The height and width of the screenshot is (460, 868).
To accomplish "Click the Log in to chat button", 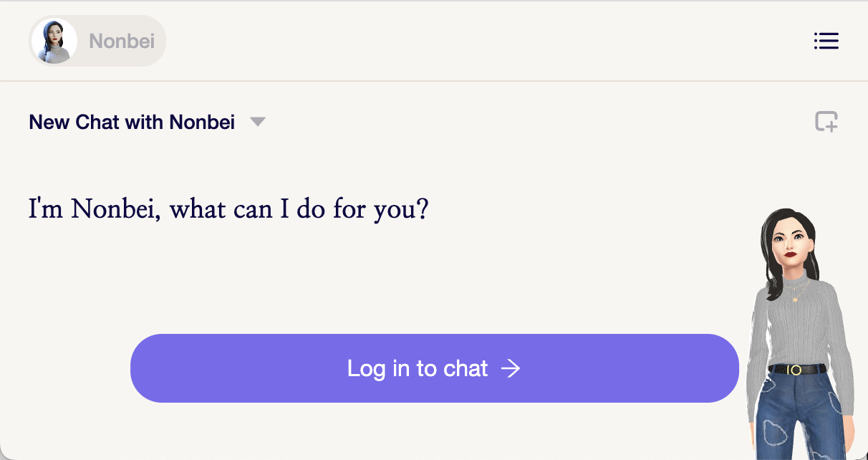I will 434,368.
